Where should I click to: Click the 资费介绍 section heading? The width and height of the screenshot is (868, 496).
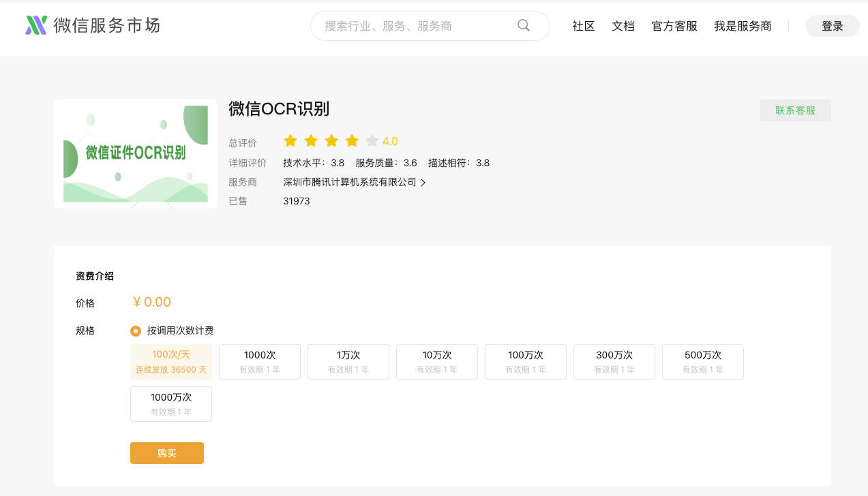(95, 276)
